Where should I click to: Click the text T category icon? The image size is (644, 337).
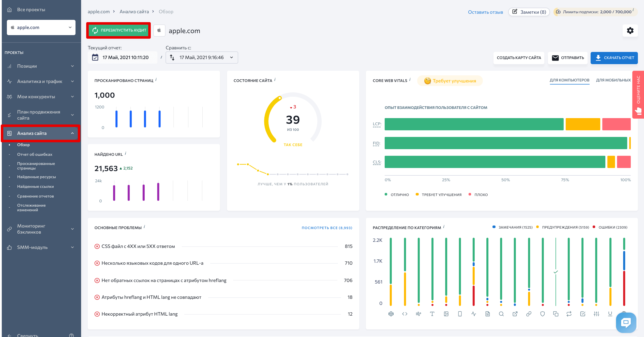[x=432, y=314]
